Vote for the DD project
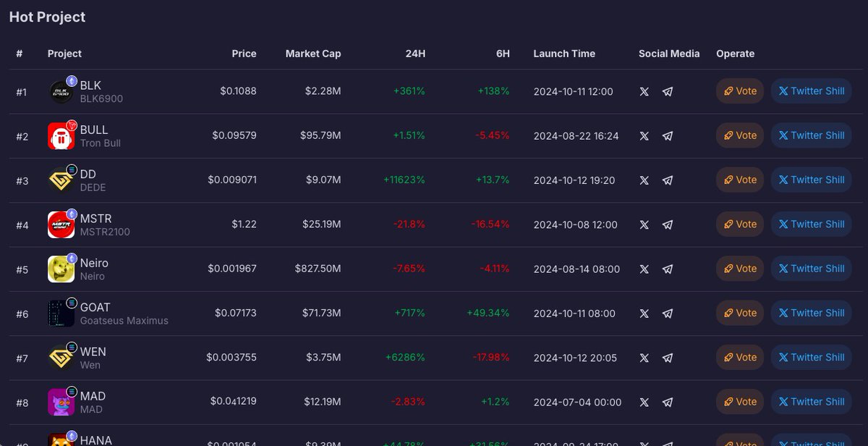Viewport: 868px width, 446px height. (x=740, y=180)
